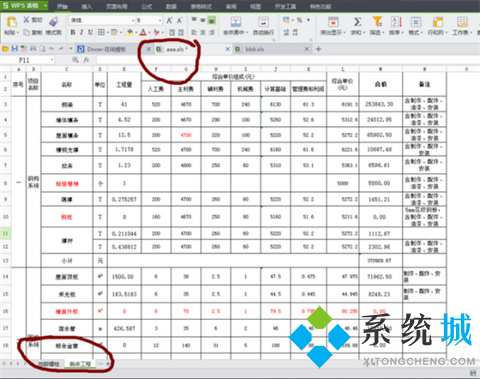Expand the borders dropdown arrow
Image resolution: width=480 pixels, height=379 pixels.
pos(107,32)
